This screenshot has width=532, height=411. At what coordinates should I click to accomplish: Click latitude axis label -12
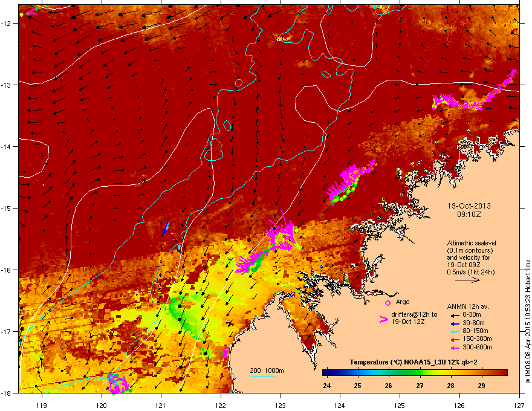[6, 24]
